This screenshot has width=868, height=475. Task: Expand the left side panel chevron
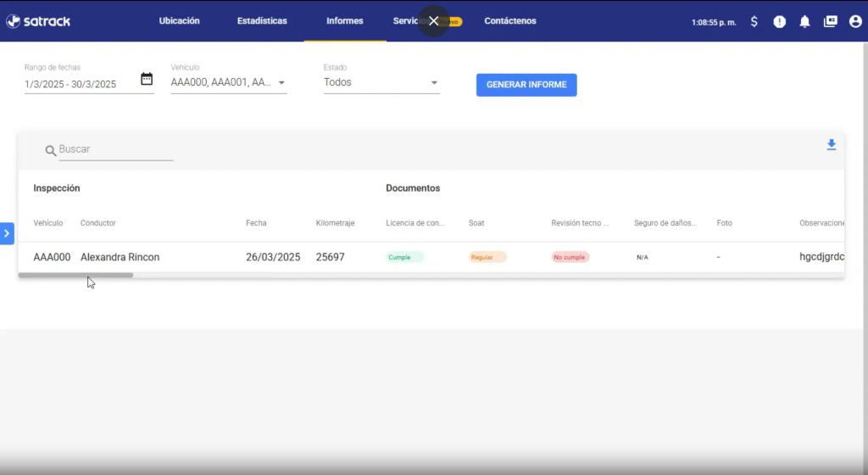click(x=7, y=233)
